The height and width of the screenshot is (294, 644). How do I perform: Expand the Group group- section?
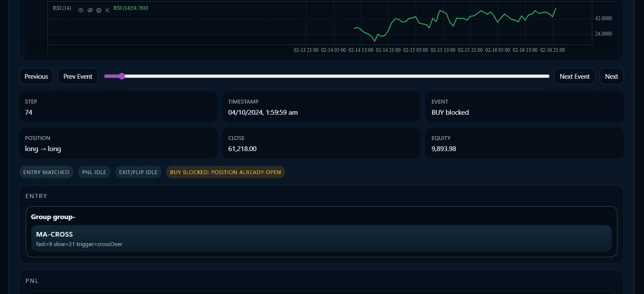(53, 217)
